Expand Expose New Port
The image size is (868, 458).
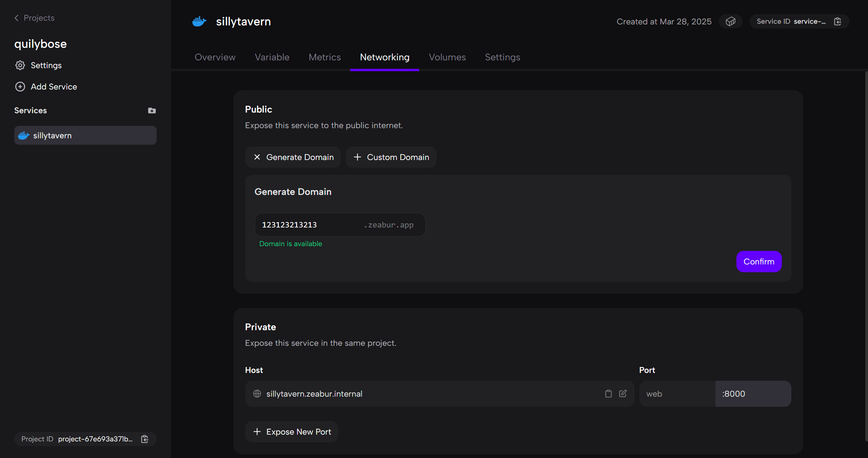[x=292, y=432]
